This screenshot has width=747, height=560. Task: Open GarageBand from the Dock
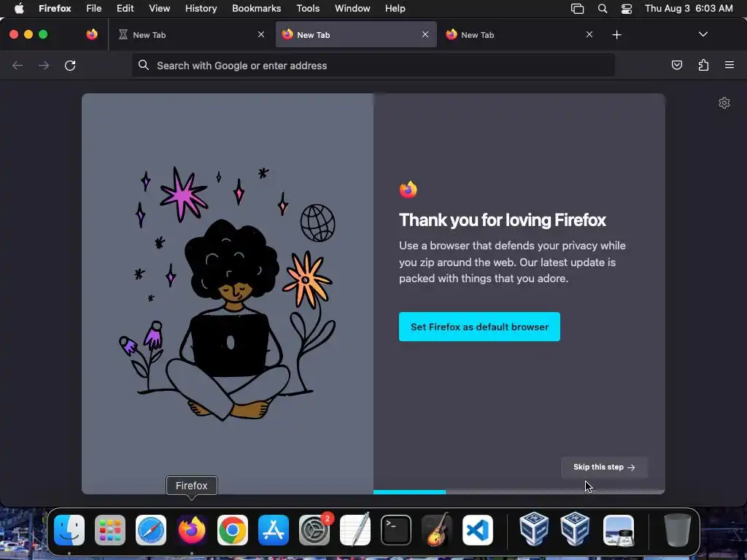click(437, 530)
